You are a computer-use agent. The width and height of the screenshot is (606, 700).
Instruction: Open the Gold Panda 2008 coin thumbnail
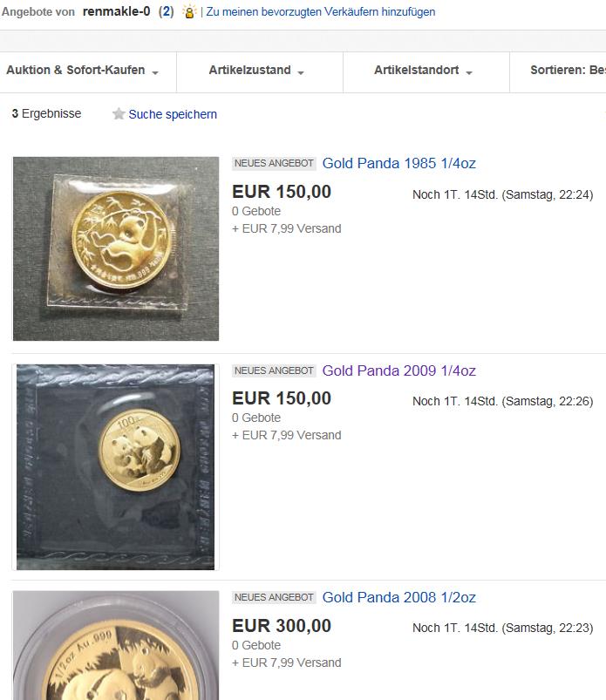coord(116,645)
